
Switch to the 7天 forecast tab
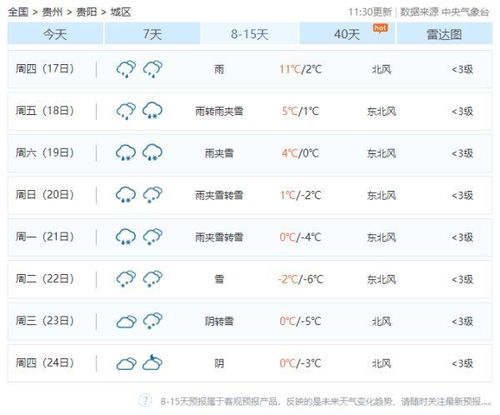click(153, 34)
